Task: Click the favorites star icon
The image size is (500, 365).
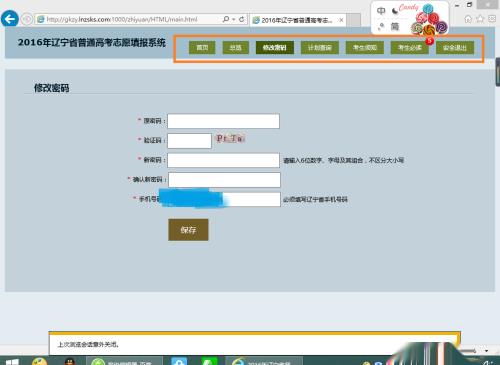Action: pos(480,19)
